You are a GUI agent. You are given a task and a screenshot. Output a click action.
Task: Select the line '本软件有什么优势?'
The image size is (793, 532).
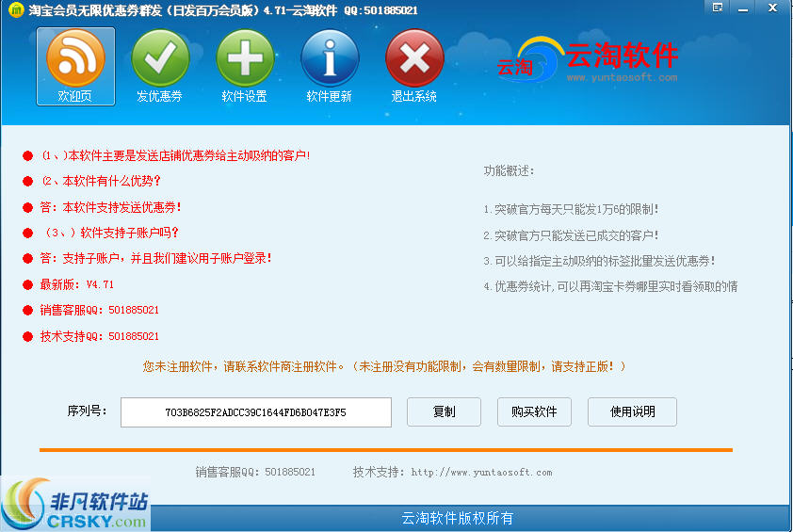pos(101,181)
